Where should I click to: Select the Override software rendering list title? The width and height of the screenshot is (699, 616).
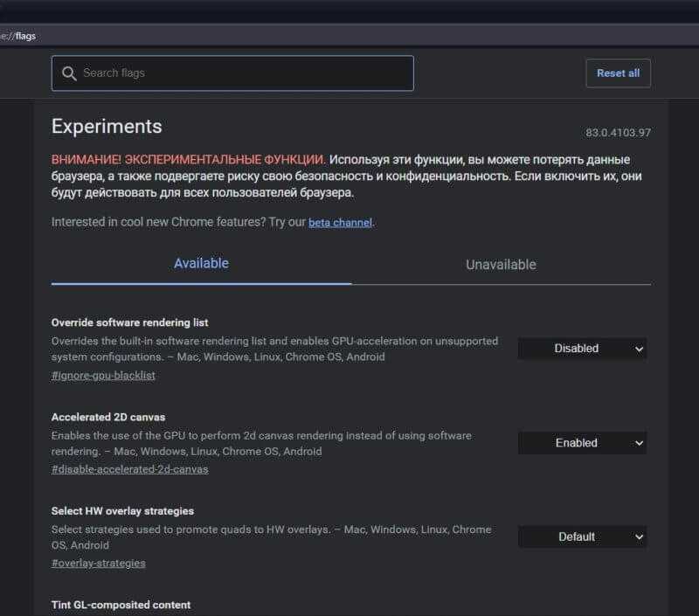[x=129, y=322]
